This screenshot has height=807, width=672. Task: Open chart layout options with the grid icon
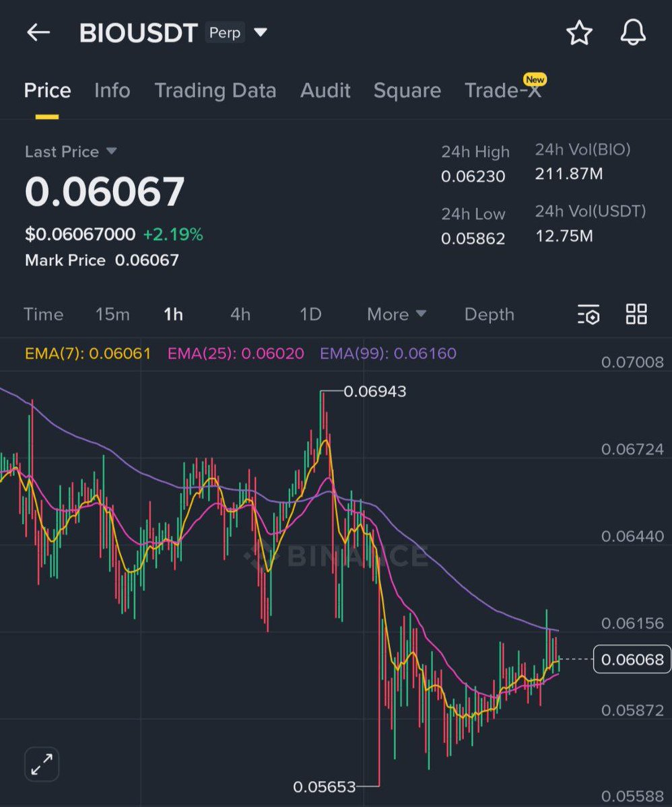point(636,314)
